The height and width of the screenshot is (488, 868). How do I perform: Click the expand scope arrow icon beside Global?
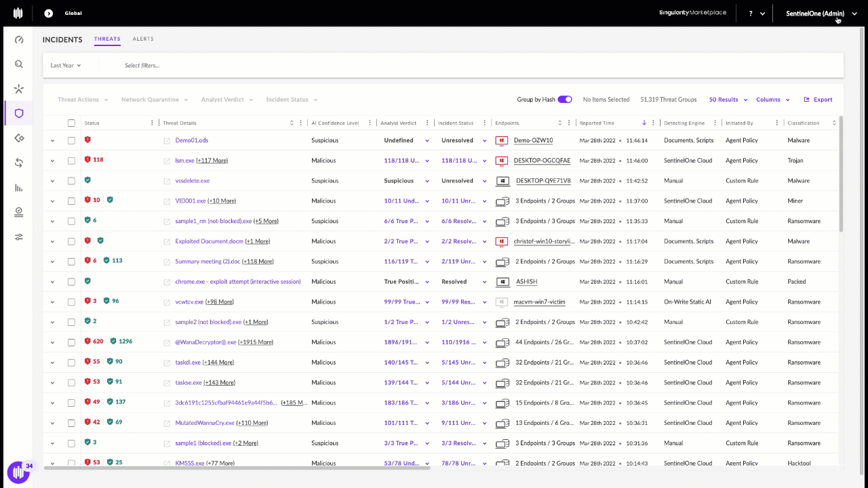[48, 13]
